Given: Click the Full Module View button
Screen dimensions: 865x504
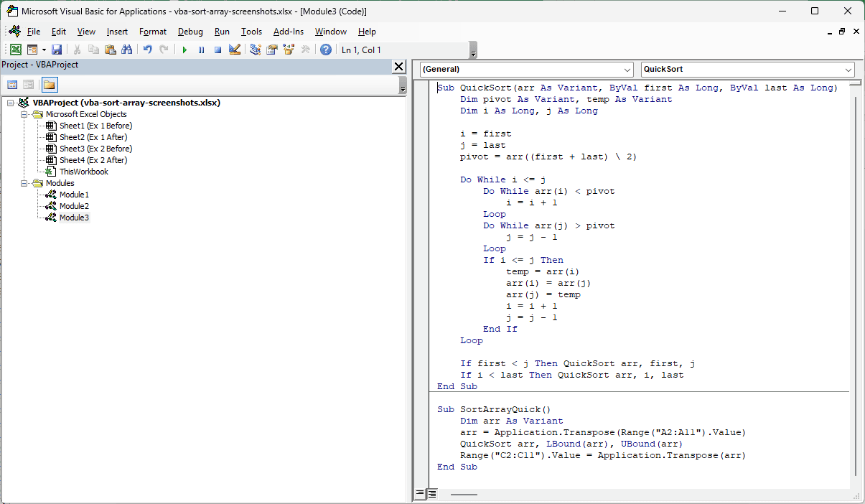Looking at the screenshot, I should tap(431, 494).
